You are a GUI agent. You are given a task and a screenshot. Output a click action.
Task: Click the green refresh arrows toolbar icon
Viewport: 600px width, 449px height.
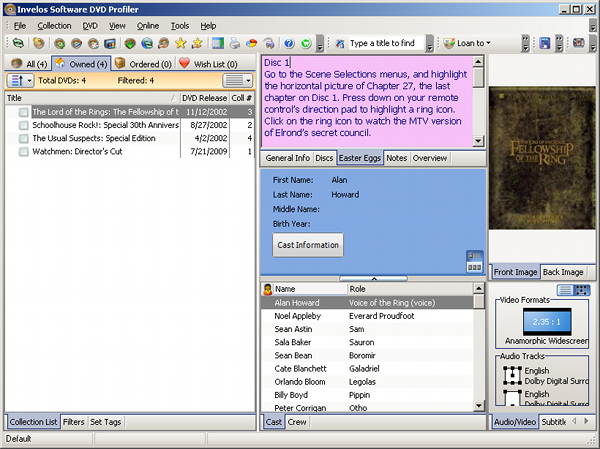coord(18,43)
